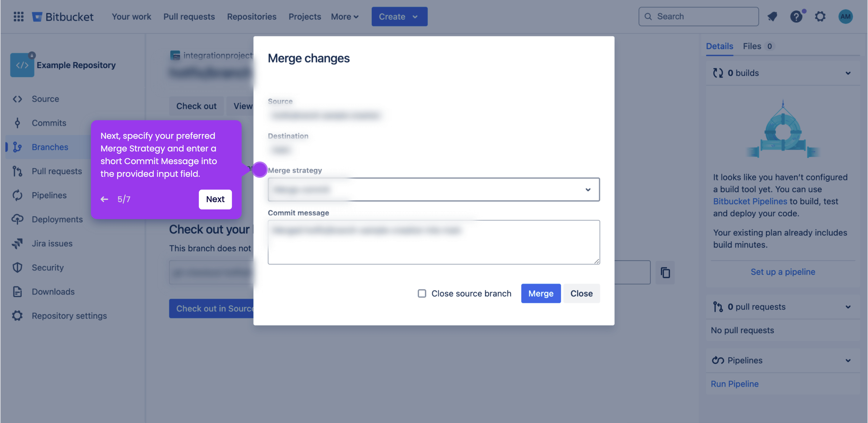The image size is (868, 423).
Task: Click the View button beside Check out
Action: [x=240, y=106]
